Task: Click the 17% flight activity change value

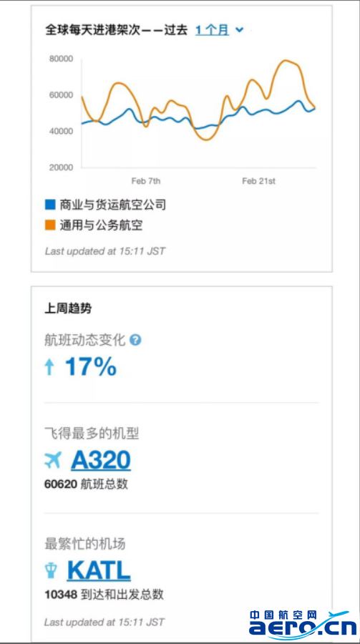Action: click(x=91, y=367)
